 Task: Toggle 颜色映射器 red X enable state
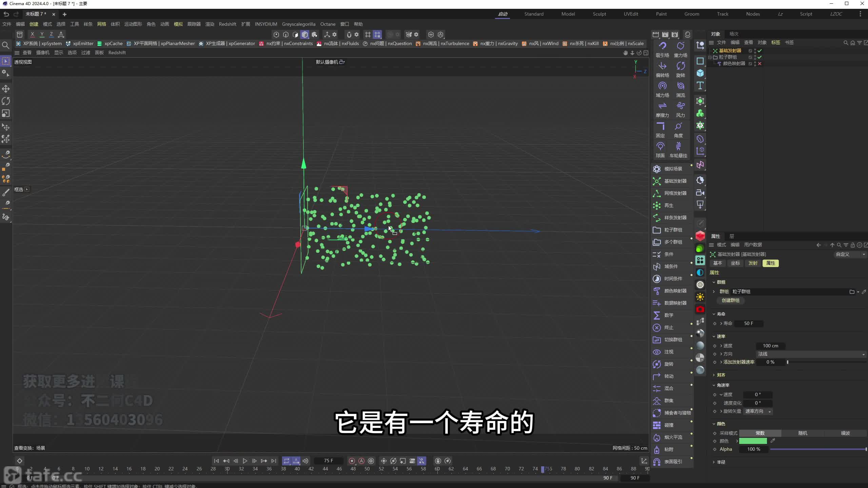click(760, 64)
